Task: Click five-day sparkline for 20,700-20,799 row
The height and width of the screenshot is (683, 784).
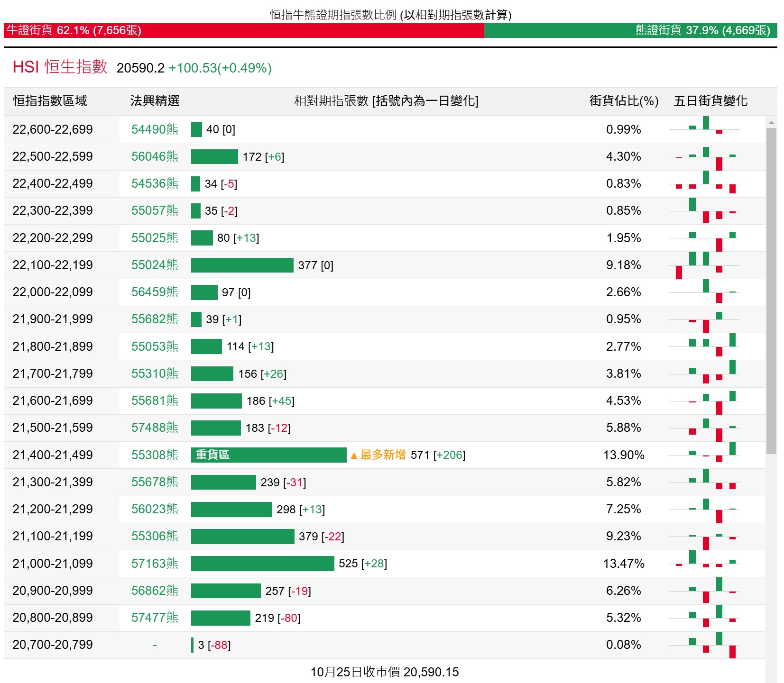Action: coord(704,645)
